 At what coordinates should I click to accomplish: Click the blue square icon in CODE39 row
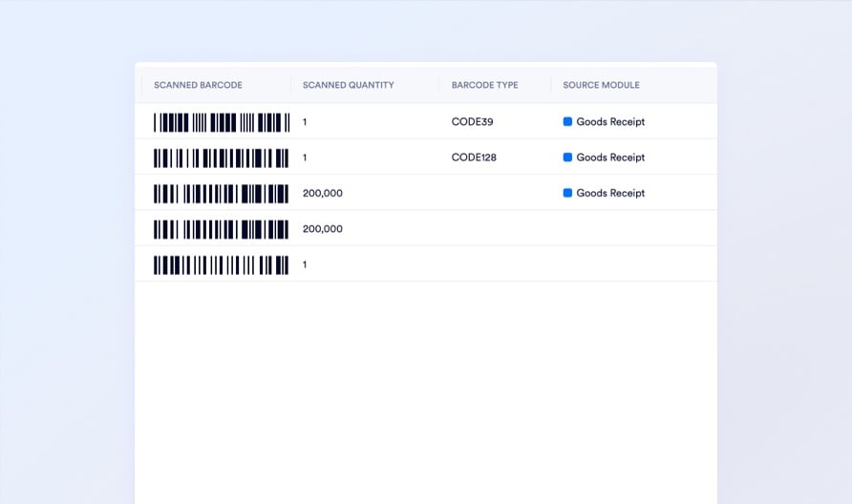click(x=567, y=121)
